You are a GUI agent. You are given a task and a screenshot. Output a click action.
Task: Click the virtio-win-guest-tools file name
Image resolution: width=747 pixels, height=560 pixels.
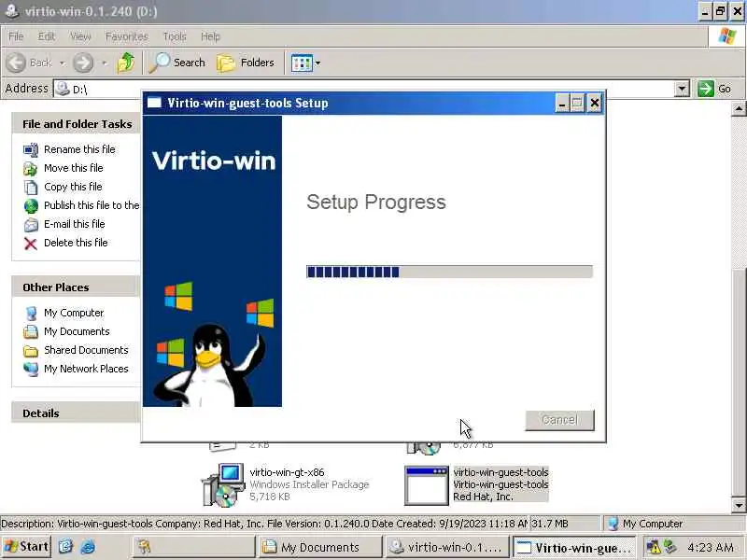(x=500, y=472)
